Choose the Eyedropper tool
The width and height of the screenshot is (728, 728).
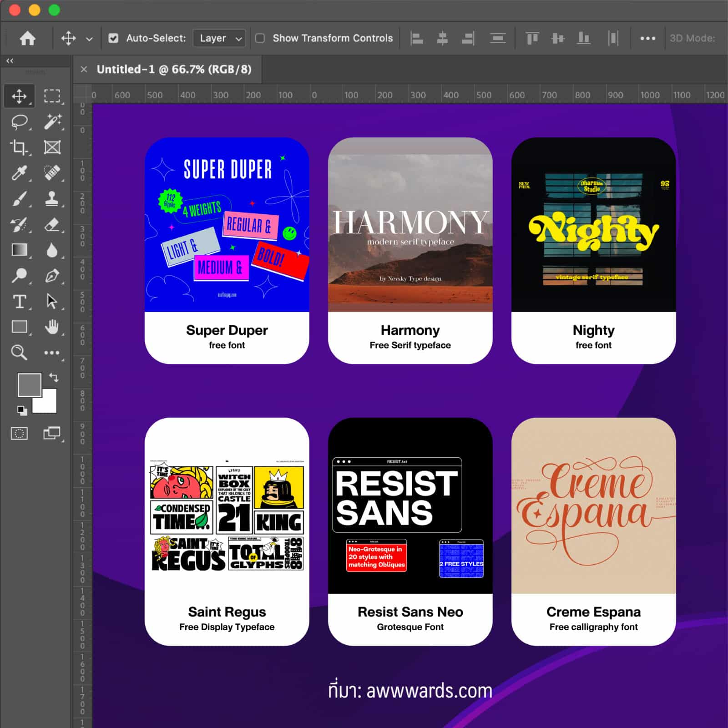point(19,173)
